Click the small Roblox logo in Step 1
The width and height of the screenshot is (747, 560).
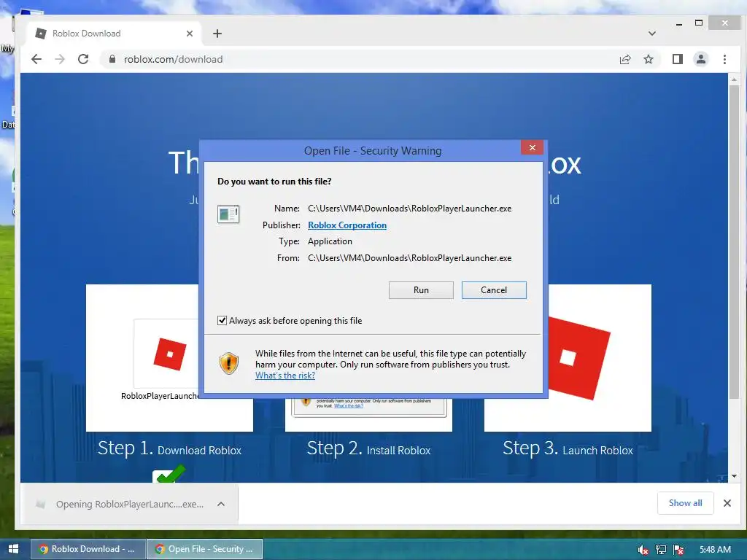[x=170, y=354]
